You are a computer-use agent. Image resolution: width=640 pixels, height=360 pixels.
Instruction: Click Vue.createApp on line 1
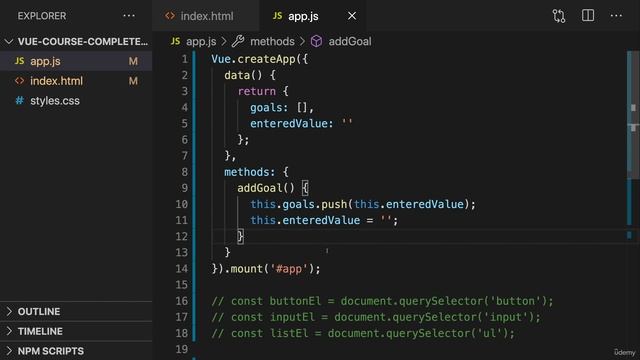click(x=253, y=59)
